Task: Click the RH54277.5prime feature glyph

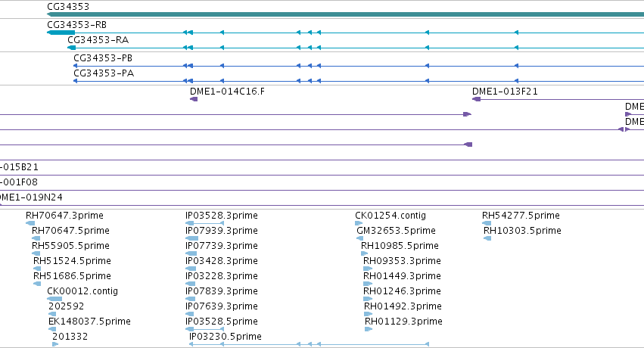Action: point(487,223)
